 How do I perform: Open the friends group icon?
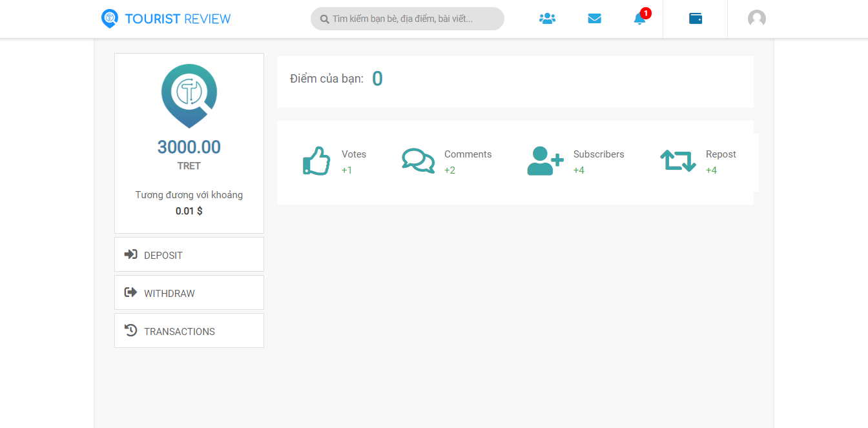547,19
